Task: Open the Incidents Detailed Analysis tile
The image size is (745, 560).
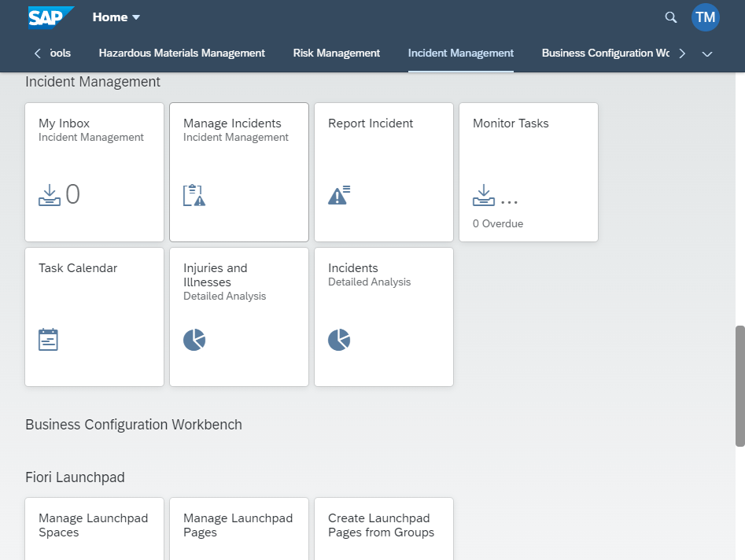Action: [384, 317]
